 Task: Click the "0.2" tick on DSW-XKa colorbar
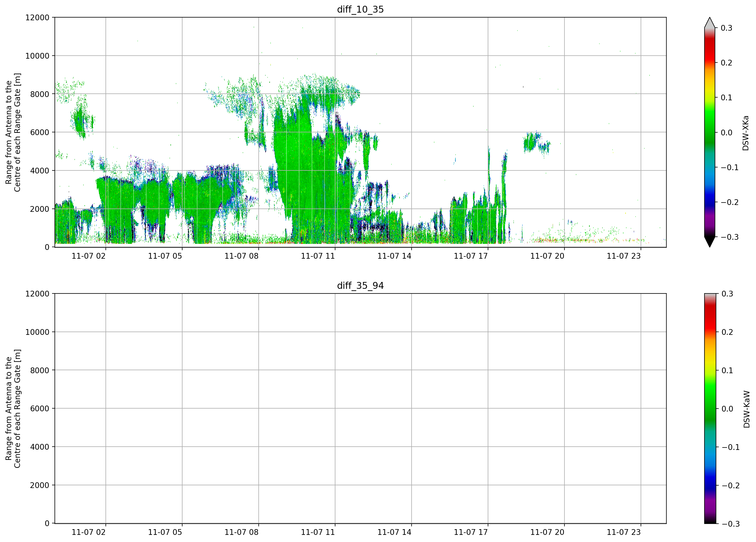[727, 63]
